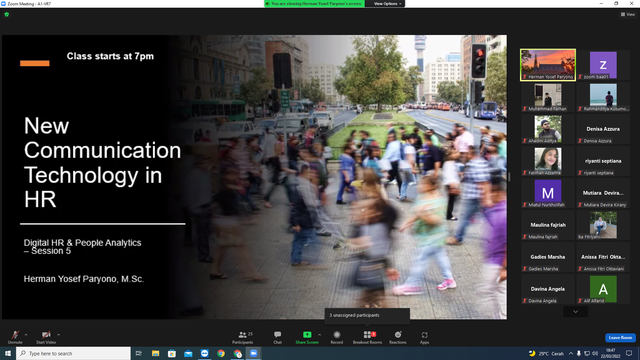Open the Chat panel
The width and height of the screenshot is (640, 360).
[278, 337]
